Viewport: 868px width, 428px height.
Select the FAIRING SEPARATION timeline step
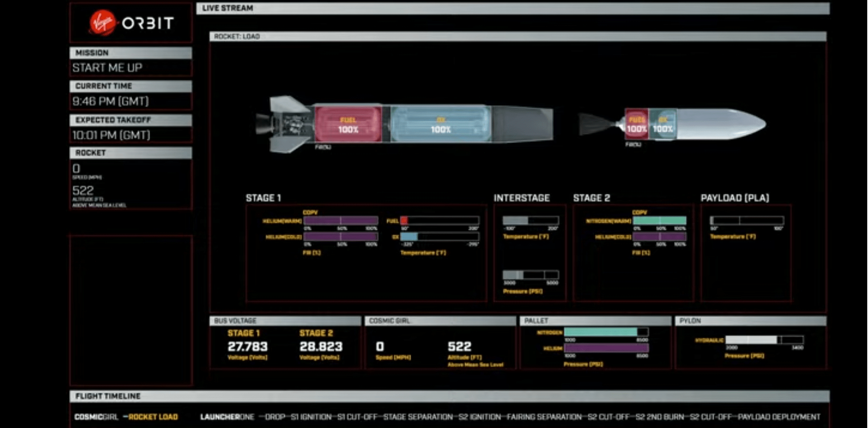coord(544,417)
